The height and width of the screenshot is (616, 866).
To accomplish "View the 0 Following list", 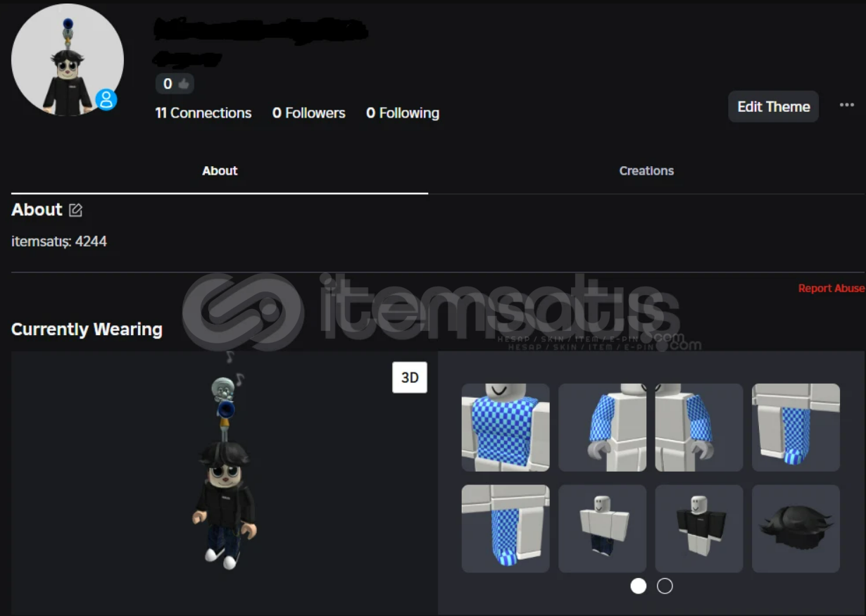I will [x=403, y=113].
